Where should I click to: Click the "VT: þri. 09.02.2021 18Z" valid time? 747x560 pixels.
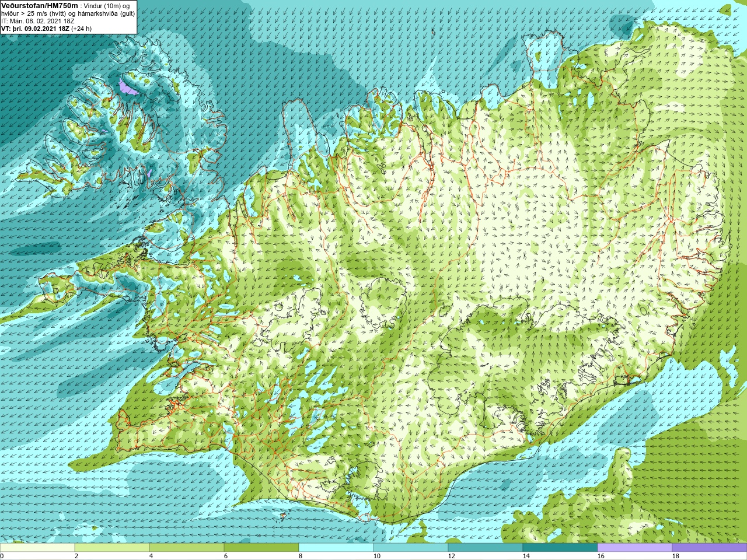coord(35,29)
